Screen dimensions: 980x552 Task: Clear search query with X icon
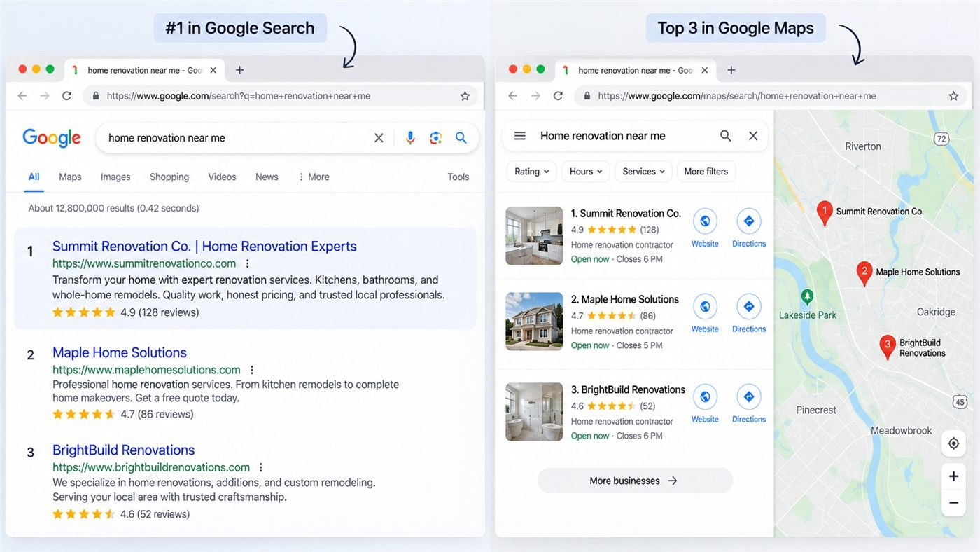coord(379,138)
